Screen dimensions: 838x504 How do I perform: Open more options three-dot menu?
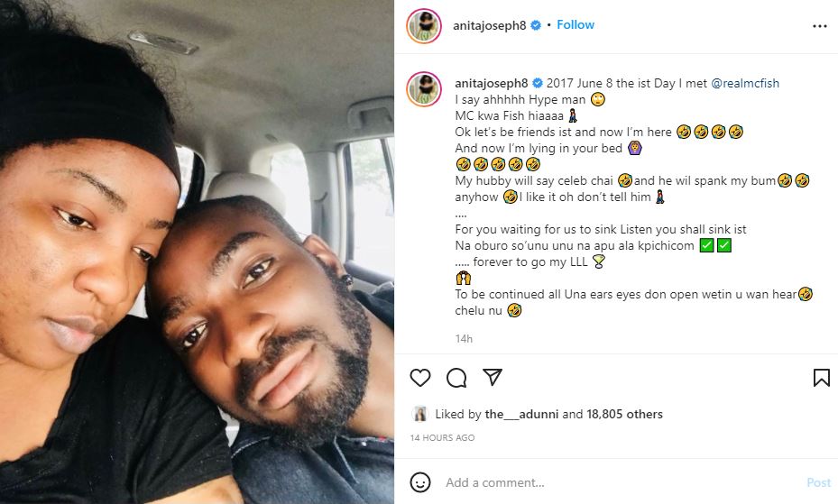(x=819, y=26)
